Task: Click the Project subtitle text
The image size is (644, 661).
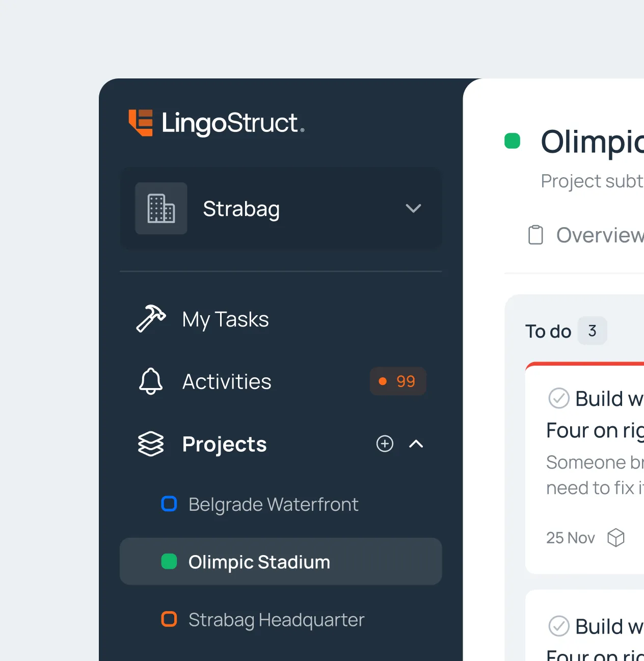Action: 592,181
